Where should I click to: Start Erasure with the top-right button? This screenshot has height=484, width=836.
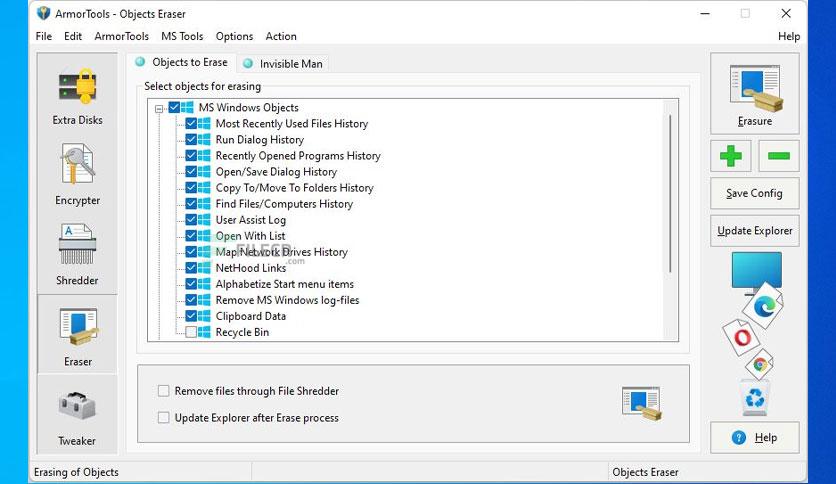tap(754, 94)
